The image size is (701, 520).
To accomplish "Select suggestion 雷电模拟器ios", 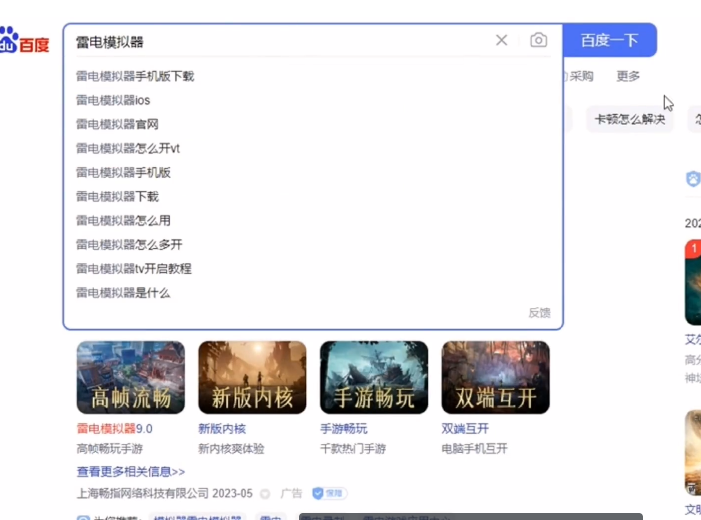I will point(113,100).
